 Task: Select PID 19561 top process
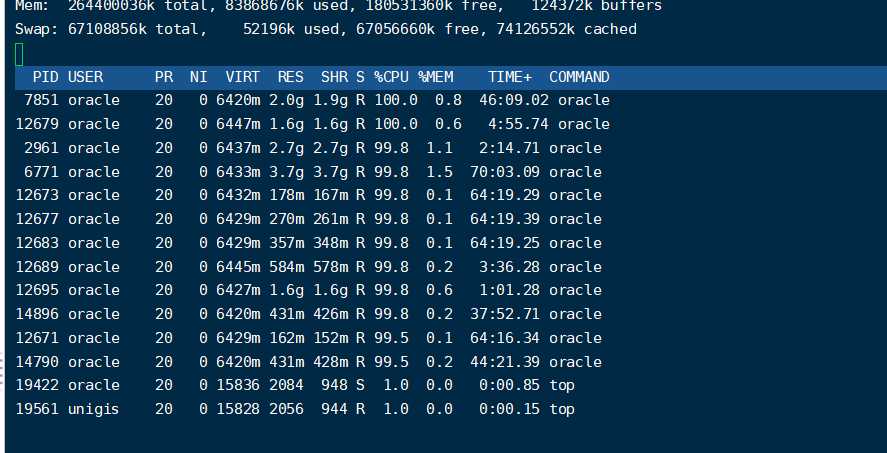(295, 409)
